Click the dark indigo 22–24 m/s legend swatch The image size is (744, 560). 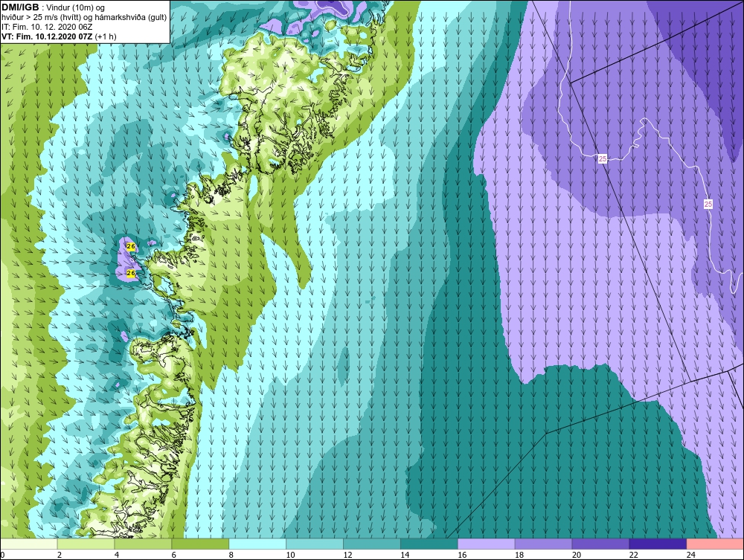(x=658, y=544)
